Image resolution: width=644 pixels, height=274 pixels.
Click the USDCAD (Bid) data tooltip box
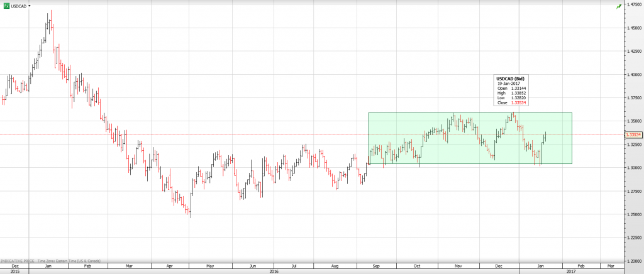tap(510, 90)
